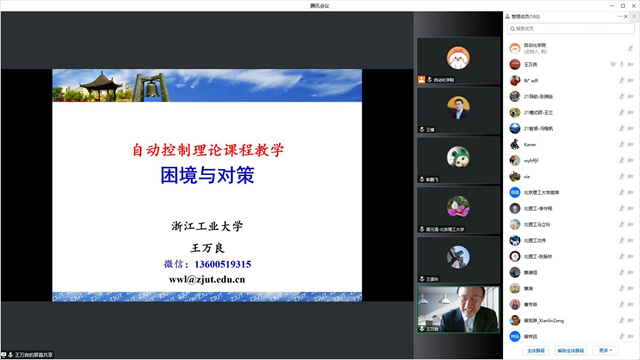The width and height of the screenshot is (640, 360).
Task: Click the 全体静音 mute all button
Action: (x=536, y=351)
